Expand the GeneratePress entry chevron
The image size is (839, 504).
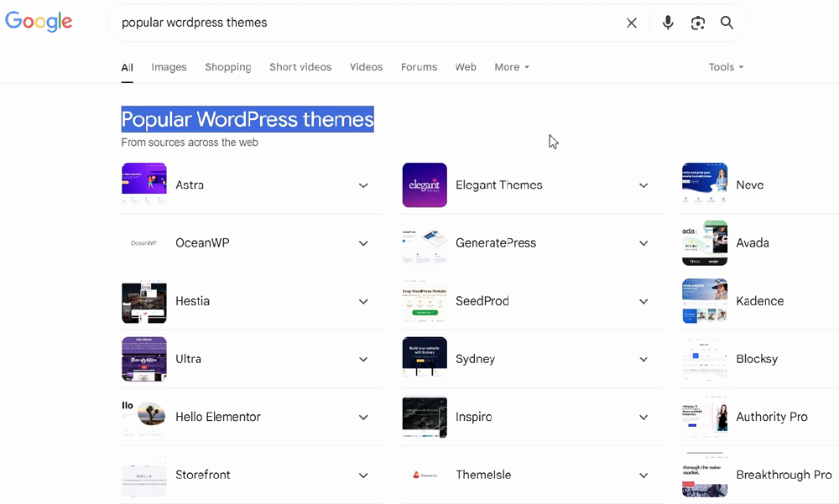coord(644,243)
